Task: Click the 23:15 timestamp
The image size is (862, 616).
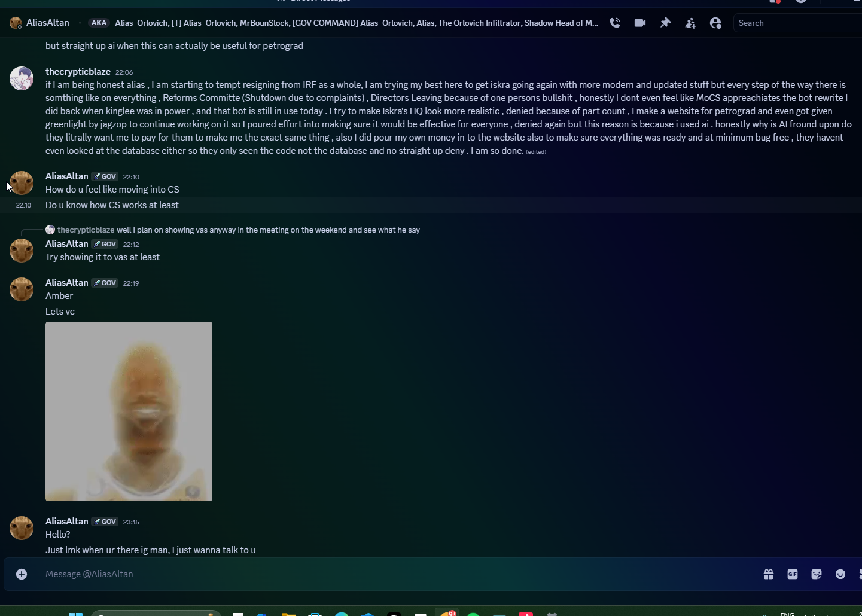Action: pyautogui.click(x=131, y=522)
